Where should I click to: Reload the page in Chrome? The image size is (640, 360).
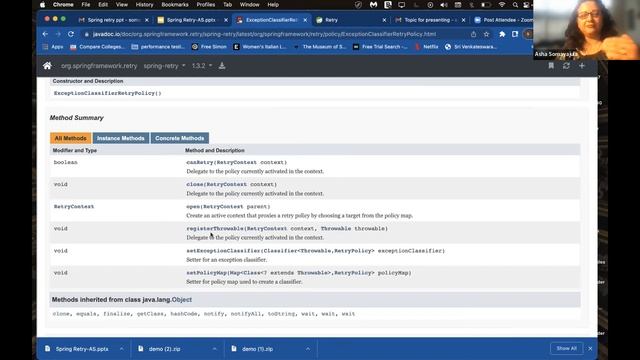coord(71,34)
